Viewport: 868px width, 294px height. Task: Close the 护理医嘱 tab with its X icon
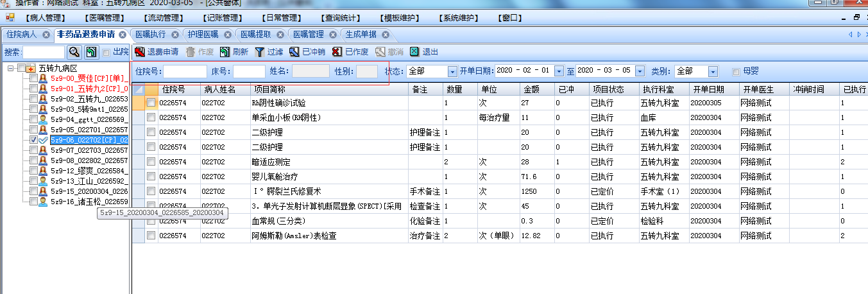(x=227, y=34)
